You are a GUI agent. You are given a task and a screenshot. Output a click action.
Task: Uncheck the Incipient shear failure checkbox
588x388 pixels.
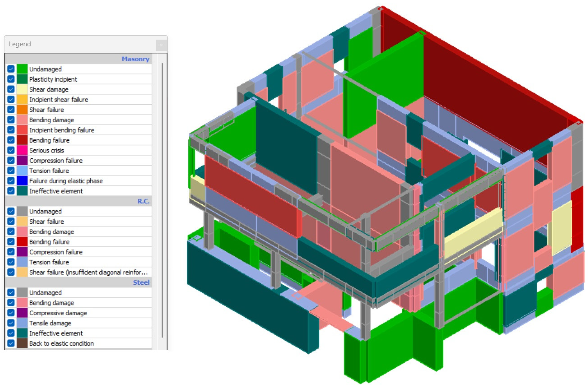[11, 99]
